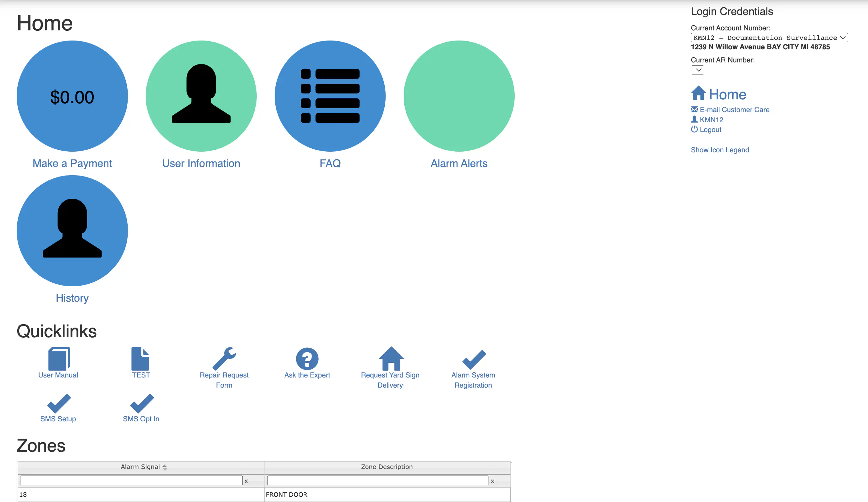Screen dimensions: 868x502
Task: Clear the Alarm Signal filter
Action: (x=246, y=481)
